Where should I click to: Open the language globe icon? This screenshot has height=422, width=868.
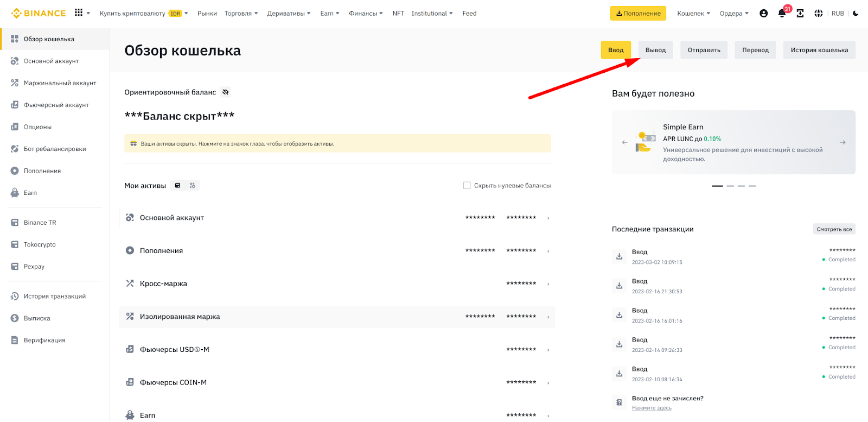(x=819, y=13)
